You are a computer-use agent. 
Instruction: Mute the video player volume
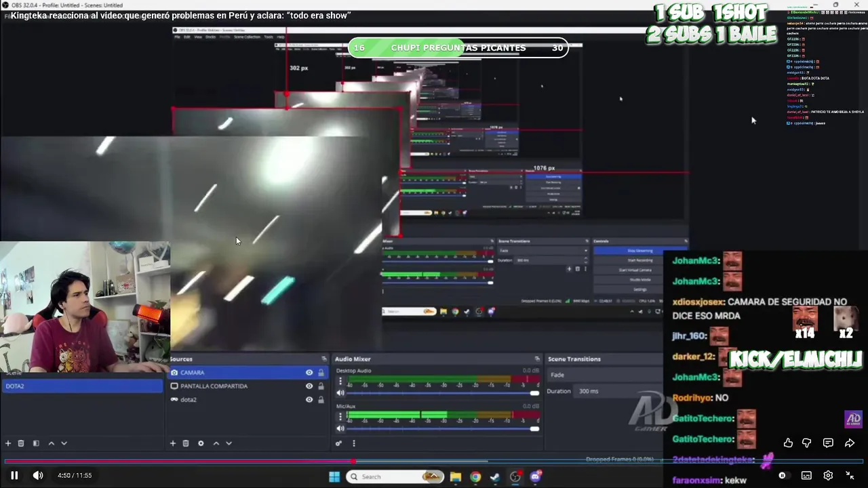tap(38, 475)
